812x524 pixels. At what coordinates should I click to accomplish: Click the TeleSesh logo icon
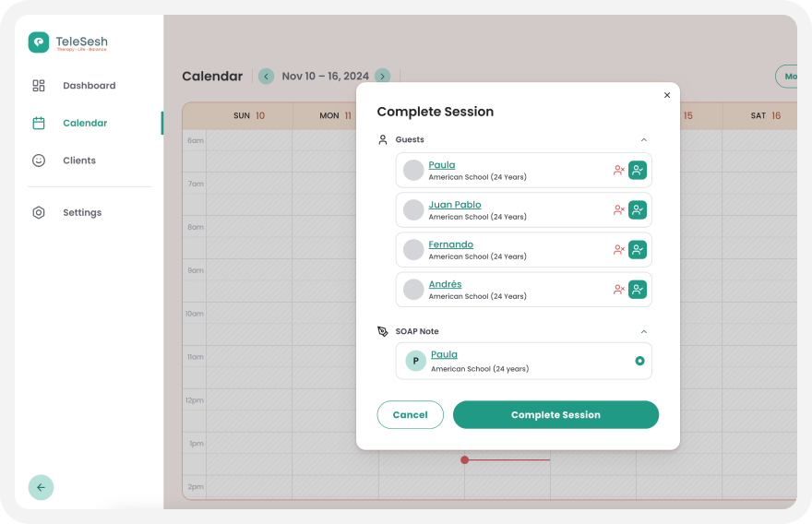39,42
